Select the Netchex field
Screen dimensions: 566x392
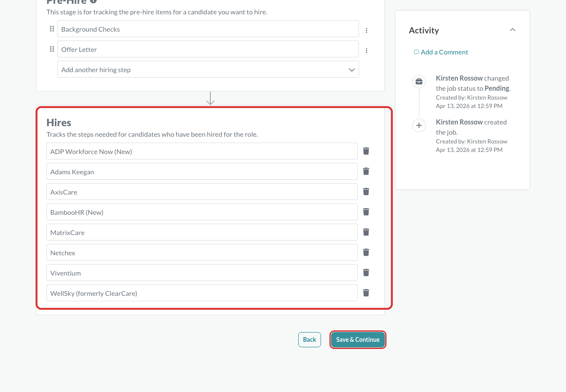click(202, 253)
